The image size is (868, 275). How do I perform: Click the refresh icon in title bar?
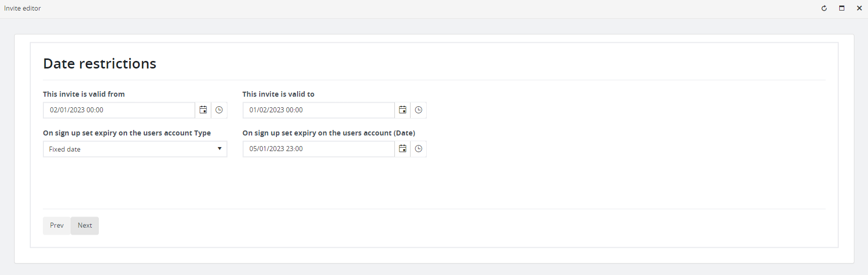point(824,8)
